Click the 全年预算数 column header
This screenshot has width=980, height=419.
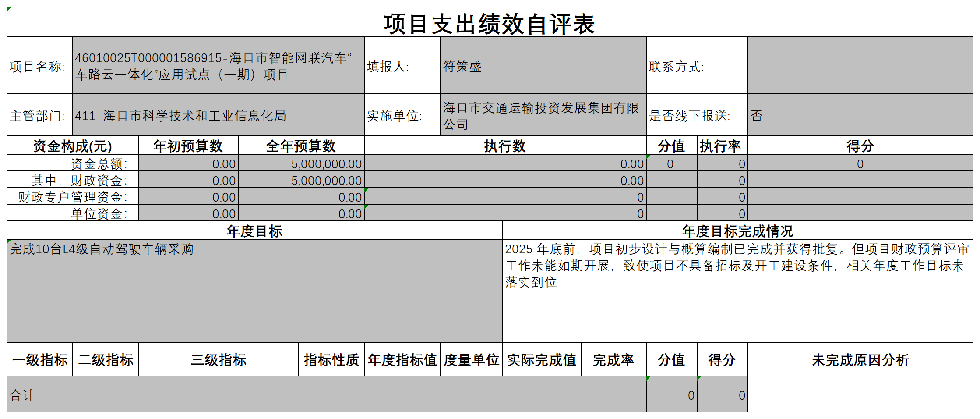[301, 146]
